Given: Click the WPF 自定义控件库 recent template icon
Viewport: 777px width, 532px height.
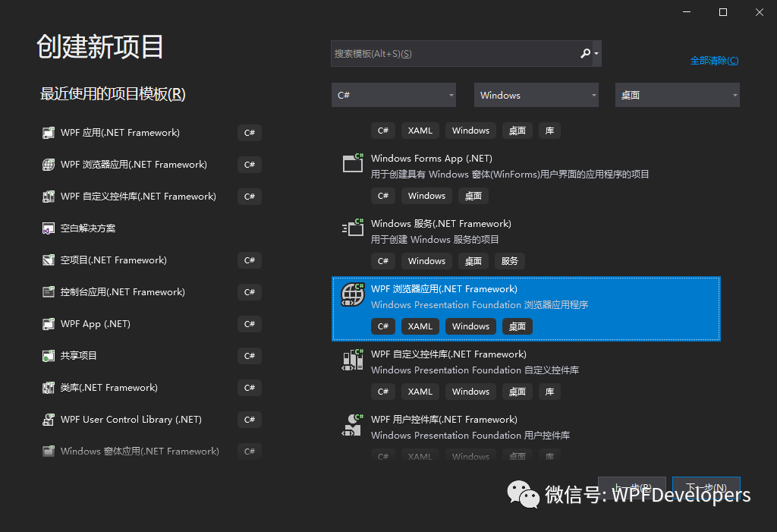Looking at the screenshot, I should [48, 197].
